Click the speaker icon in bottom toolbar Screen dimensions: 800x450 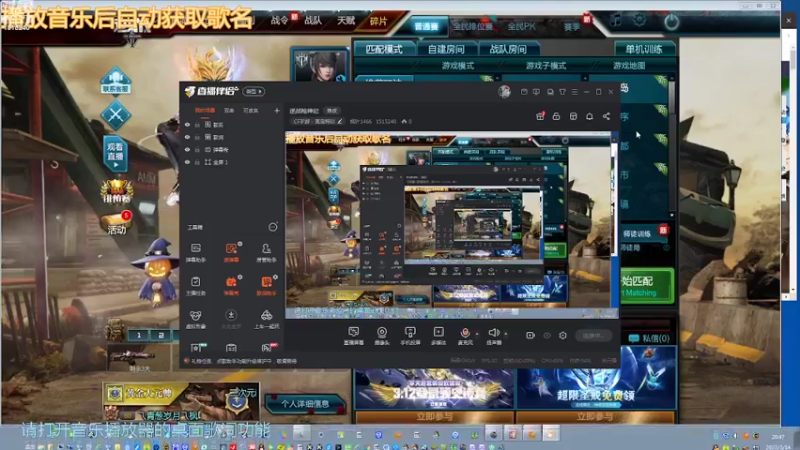(x=493, y=333)
